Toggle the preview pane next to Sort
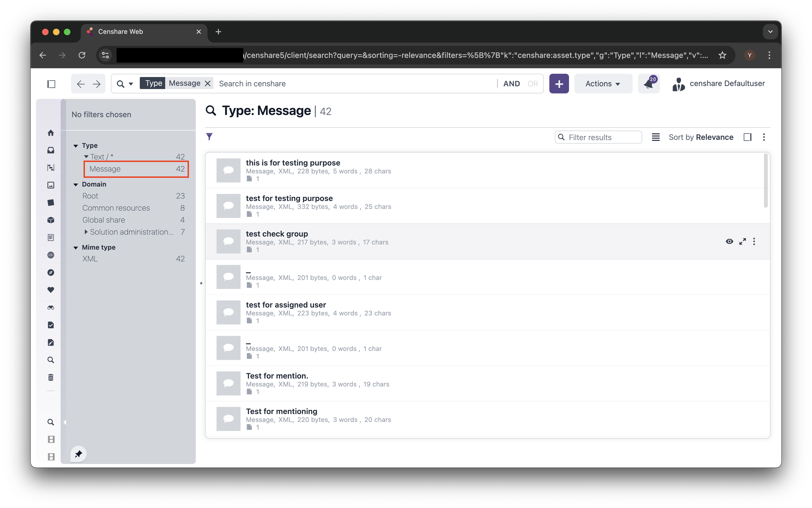The height and width of the screenshot is (508, 812). point(748,137)
